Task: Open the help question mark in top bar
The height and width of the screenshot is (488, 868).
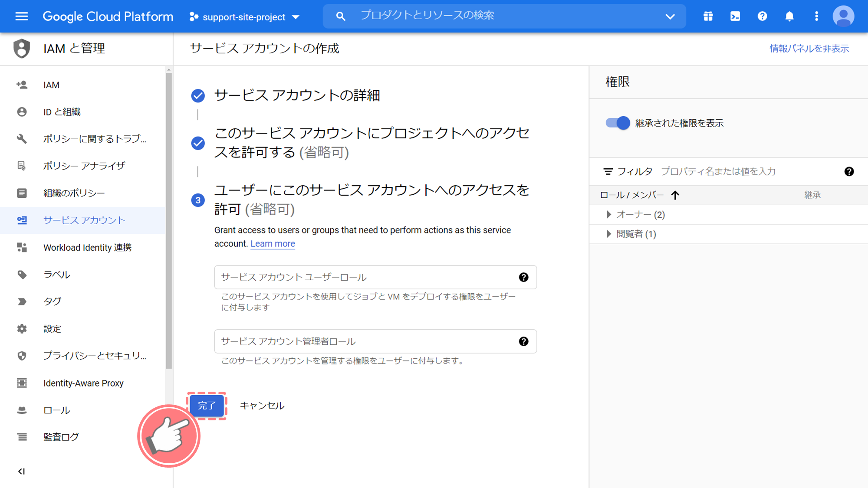Action: 762,16
